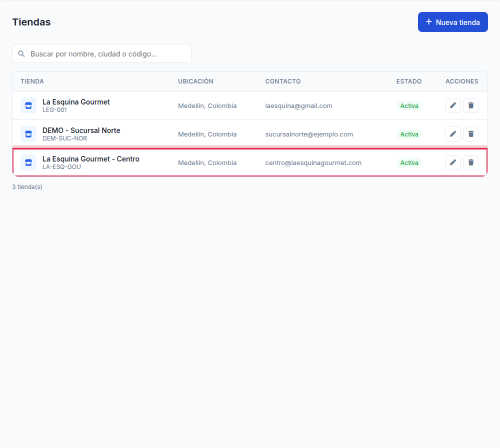Image resolution: width=500 pixels, height=448 pixels.
Task: Create a store with Nueva tienda button
Action: (453, 22)
